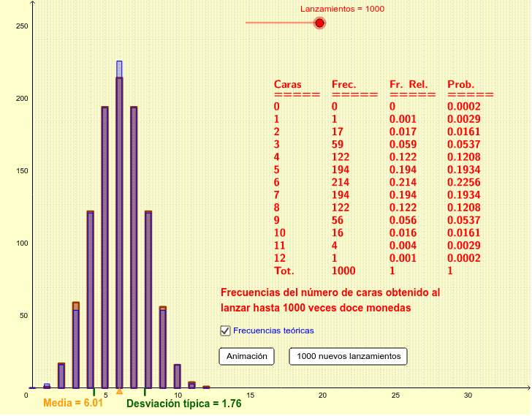Click the x-axis label 15
The width and height of the screenshot is (532, 416).
250,396
